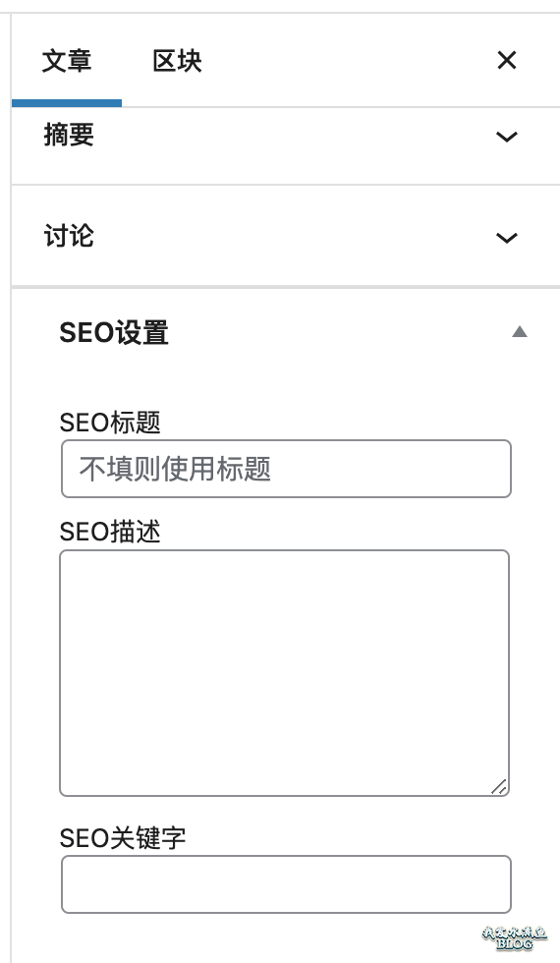Click the blue underline beneath 文章 tab
560x963 pixels.
(67, 103)
